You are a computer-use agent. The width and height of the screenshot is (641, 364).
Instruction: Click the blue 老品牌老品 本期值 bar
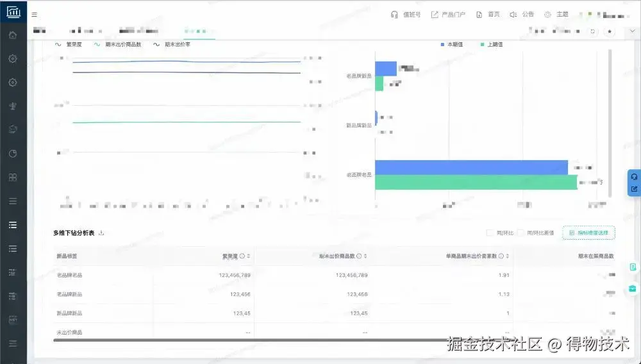click(x=471, y=167)
